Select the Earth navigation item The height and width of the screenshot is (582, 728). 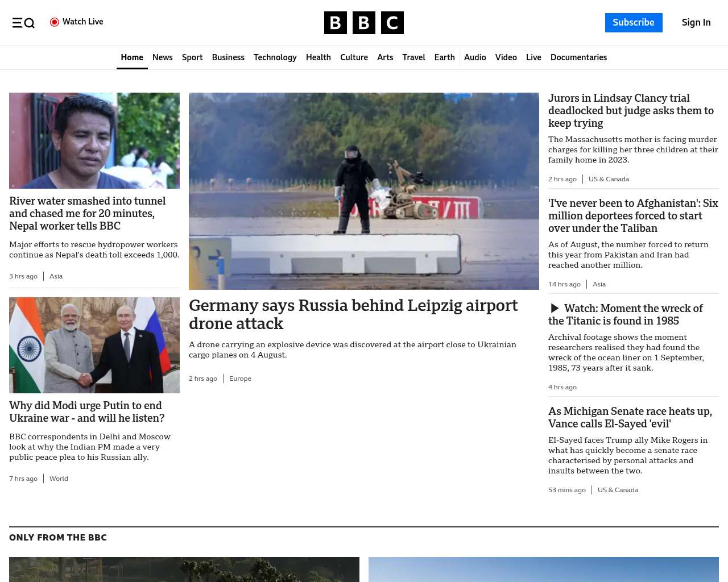tap(444, 57)
